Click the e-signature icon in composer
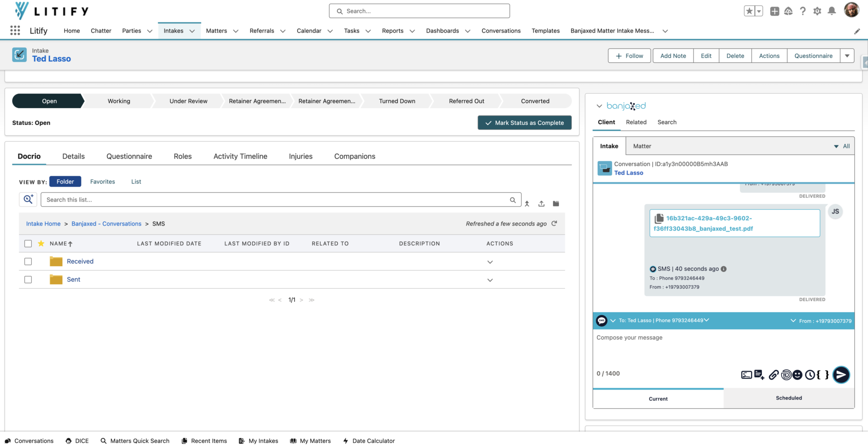868x447 pixels. click(x=747, y=375)
